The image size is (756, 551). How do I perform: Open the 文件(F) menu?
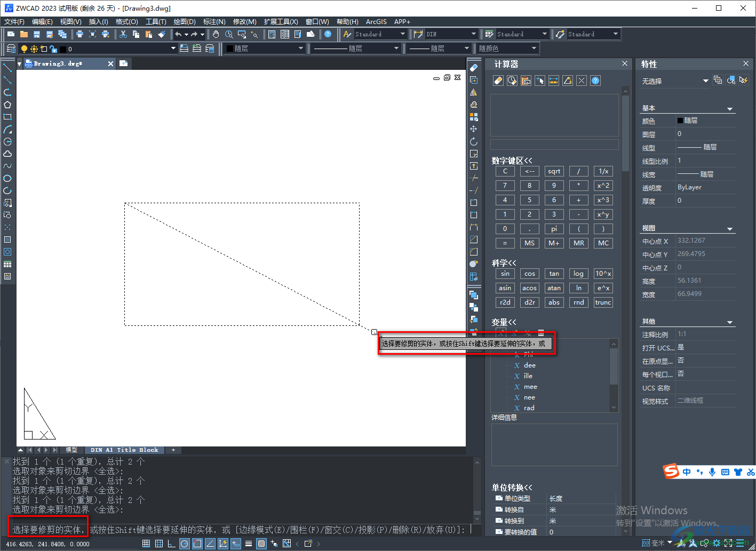(14, 22)
